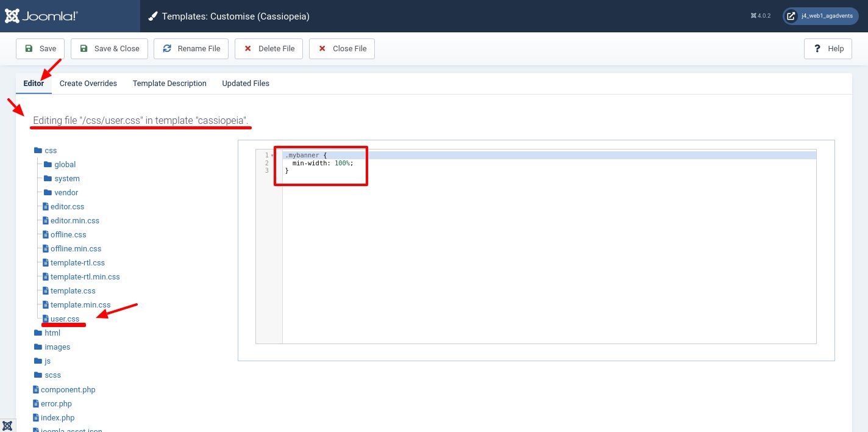Click file icon beside template-rtl.css
This screenshot has width=868, height=432.
tap(45, 263)
